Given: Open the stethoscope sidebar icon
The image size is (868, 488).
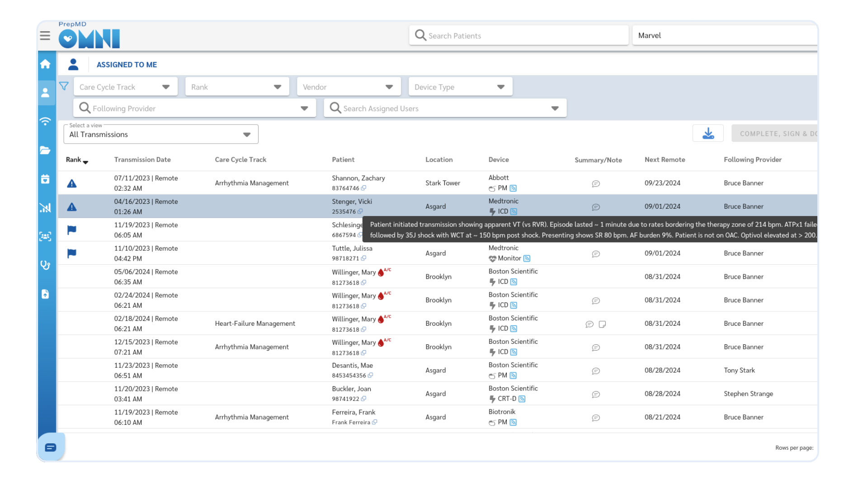Looking at the screenshot, I should pyautogui.click(x=45, y=265).
